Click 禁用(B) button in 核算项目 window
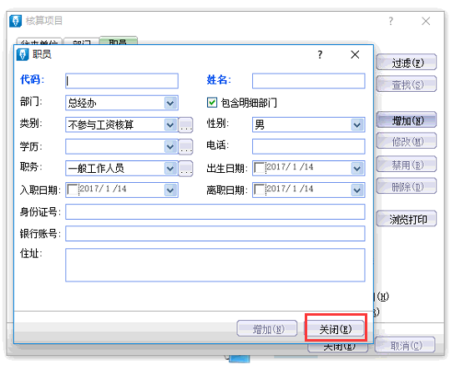 tap(406, 164)
